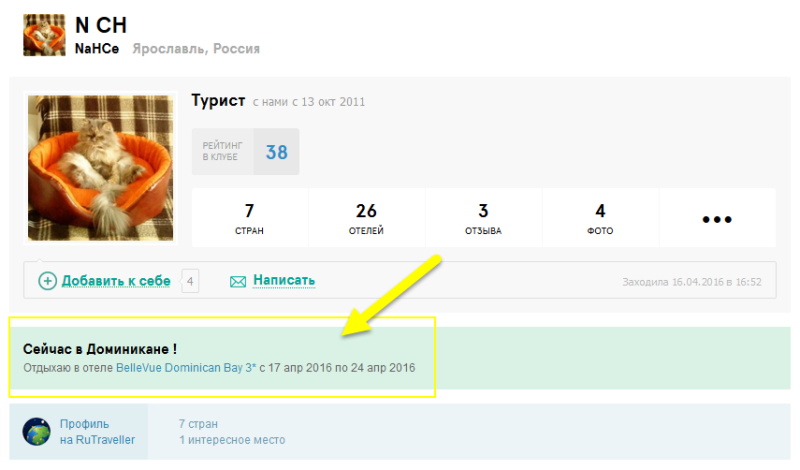Open the three dots more stats menu
Viewport: 800px width, 470px height.
coord(717,219)
